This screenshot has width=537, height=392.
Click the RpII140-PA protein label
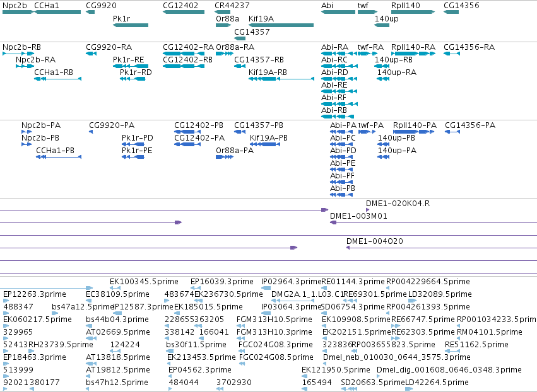click(x=415, y=125)
